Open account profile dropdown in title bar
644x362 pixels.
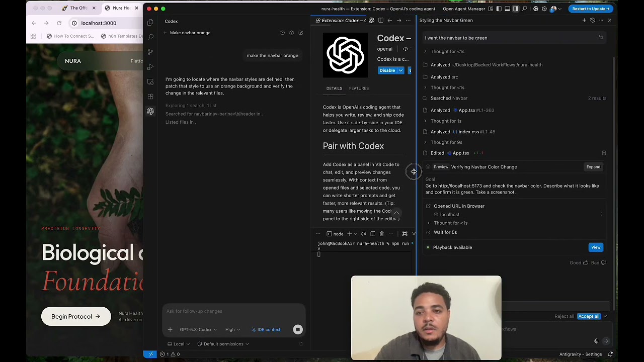pos(555,9)
